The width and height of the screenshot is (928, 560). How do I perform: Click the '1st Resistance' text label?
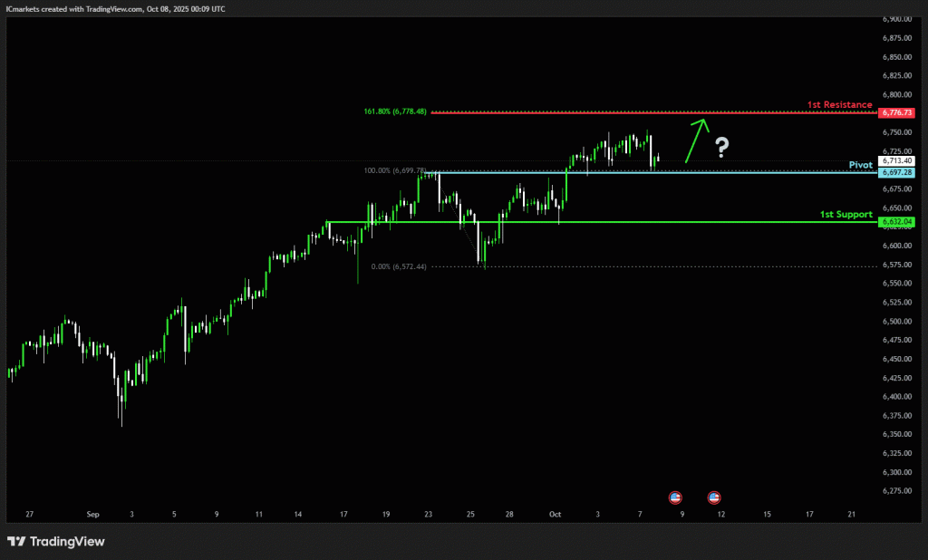839,105
